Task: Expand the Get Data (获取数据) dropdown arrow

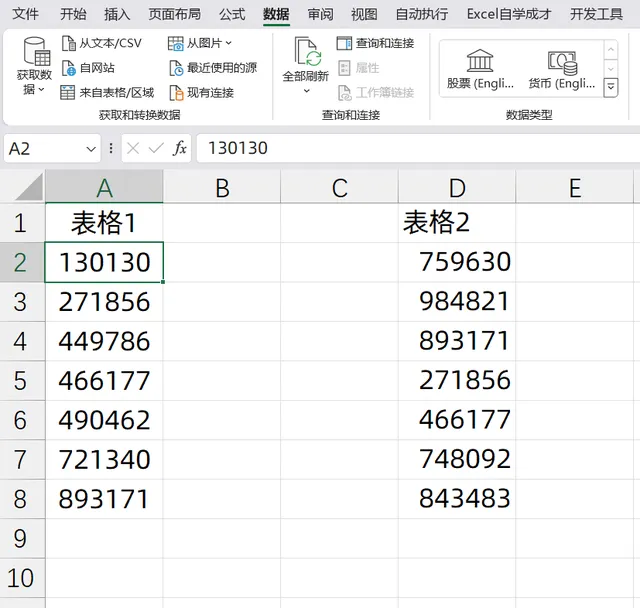Action: [41, 89]
